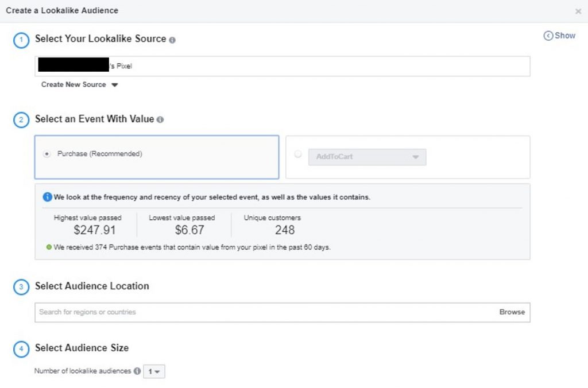Click the 248 unique customers value
588x388 pixels.
click(x=285, y=230)
